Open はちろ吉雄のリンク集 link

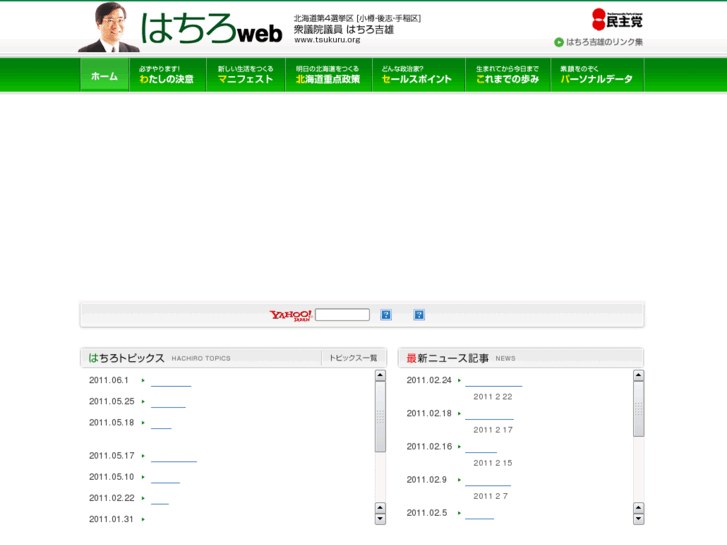604,42
